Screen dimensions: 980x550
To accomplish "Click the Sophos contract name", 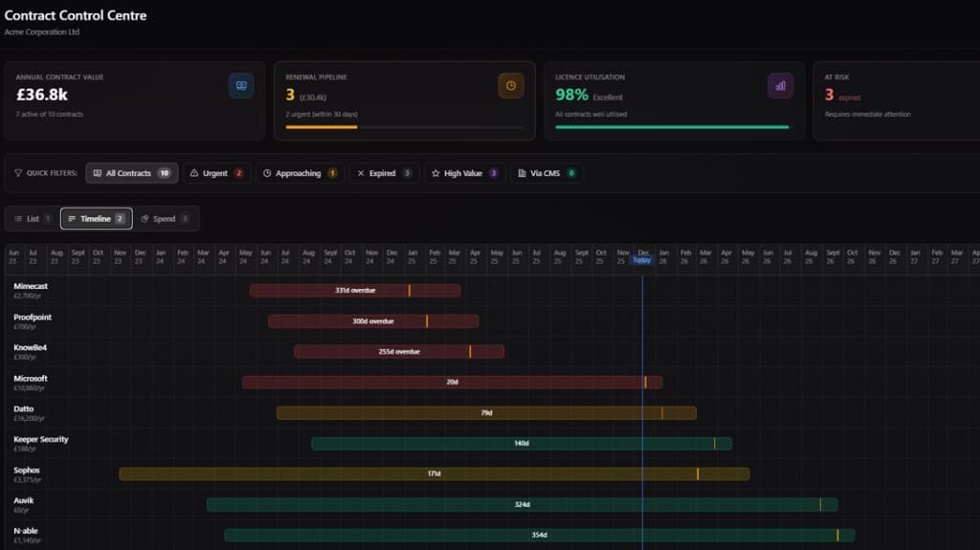I will [26, 470].
